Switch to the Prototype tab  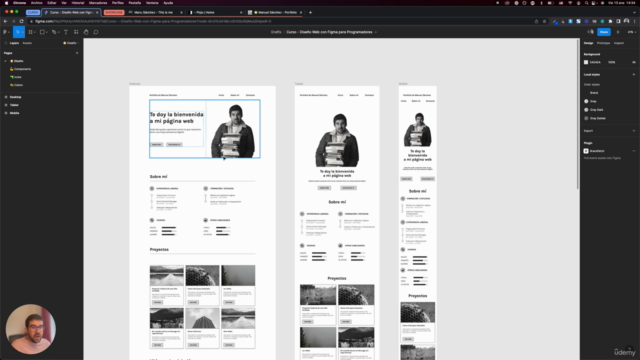[x=603, y=43]
